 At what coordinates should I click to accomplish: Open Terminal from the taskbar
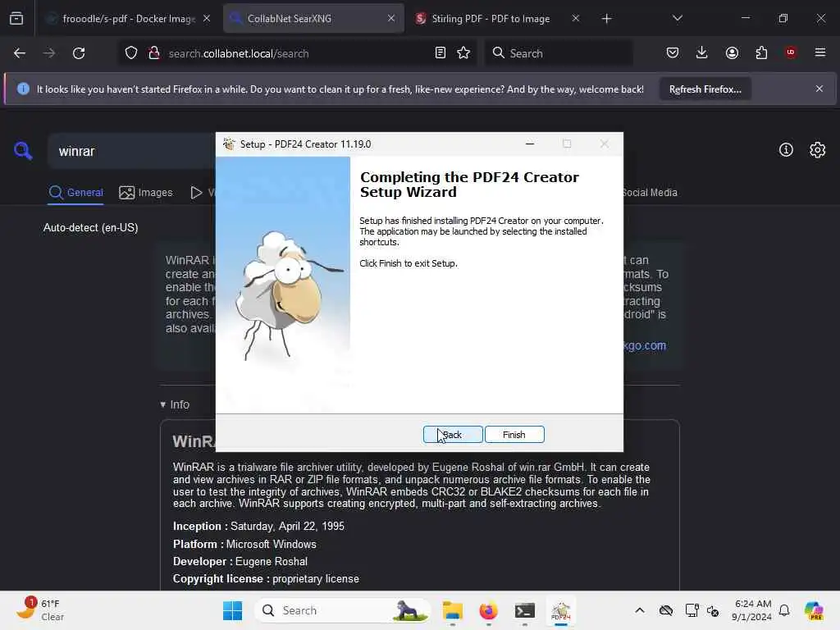click(x=524, y=610)
